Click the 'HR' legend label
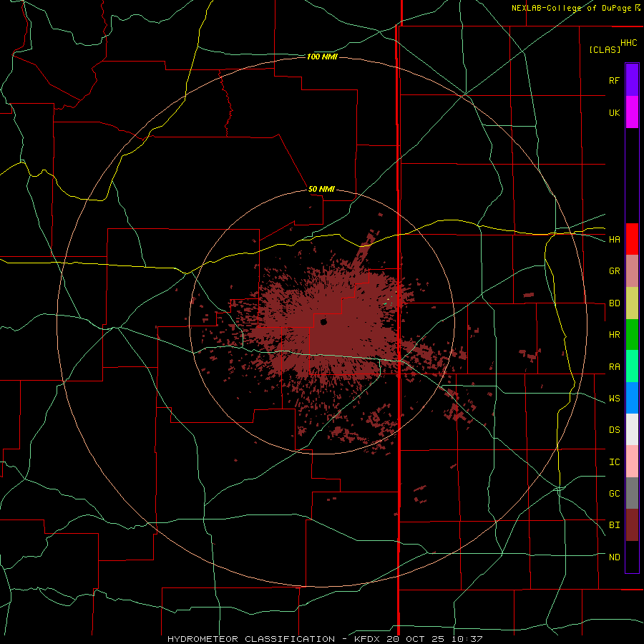Viewport: 644px width, 644px height. (614, 335)
